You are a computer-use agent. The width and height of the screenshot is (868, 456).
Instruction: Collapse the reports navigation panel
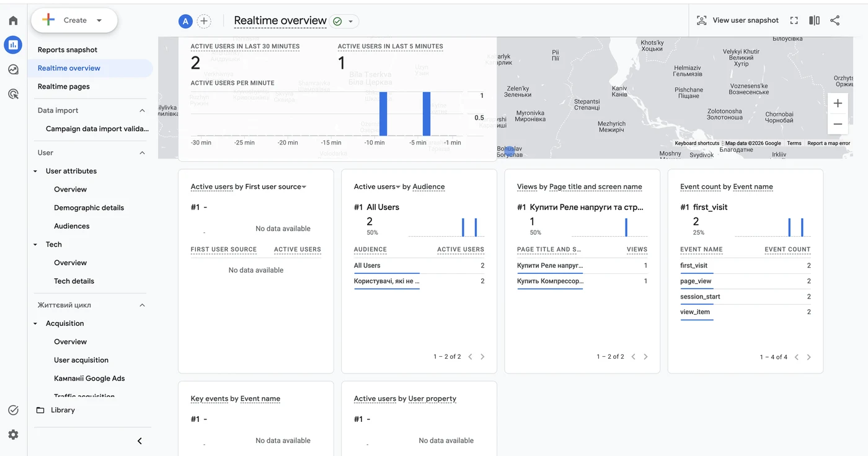pos(139,441)
